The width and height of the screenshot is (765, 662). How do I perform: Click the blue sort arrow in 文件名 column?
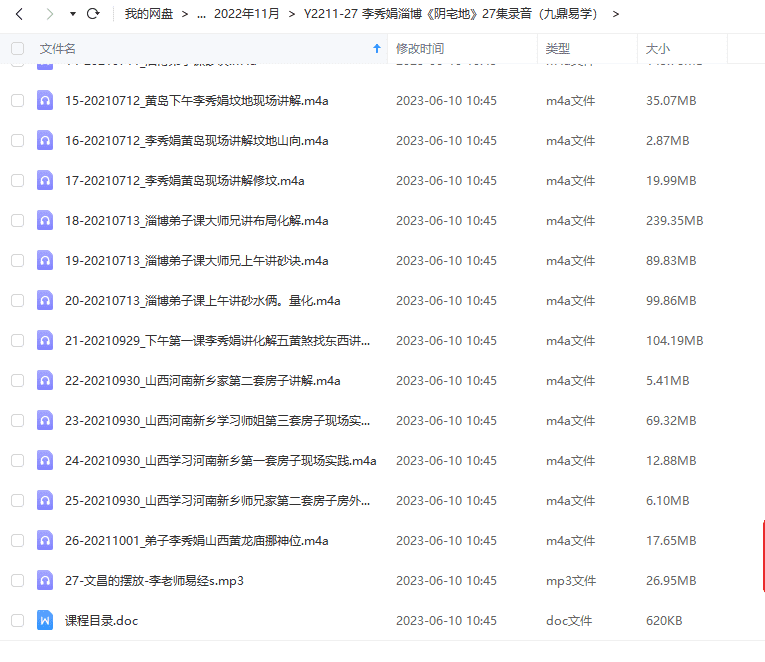click(376, 48)
